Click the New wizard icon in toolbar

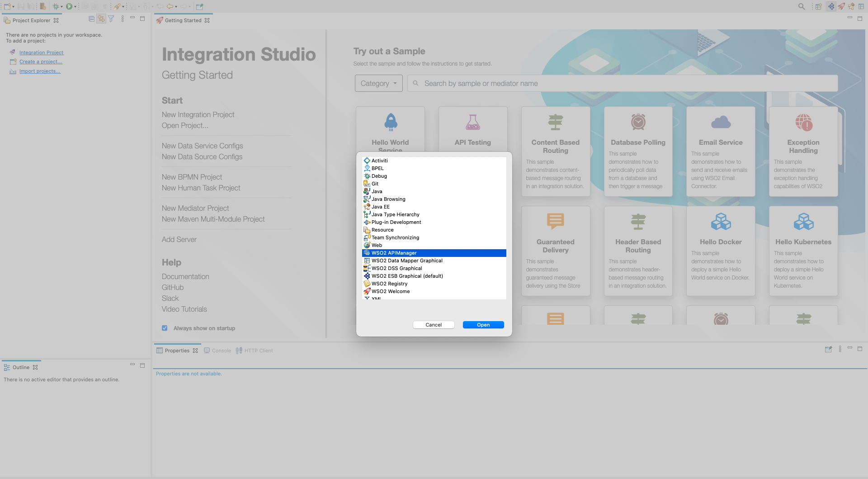6,7
